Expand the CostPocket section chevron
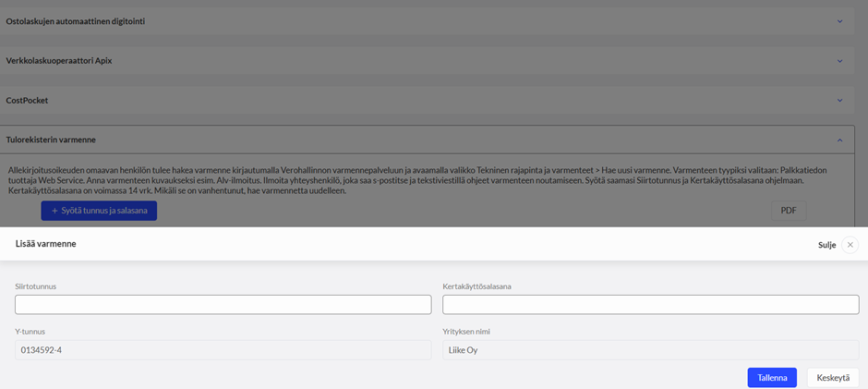868x389 pixels. (x=839, y=101)
